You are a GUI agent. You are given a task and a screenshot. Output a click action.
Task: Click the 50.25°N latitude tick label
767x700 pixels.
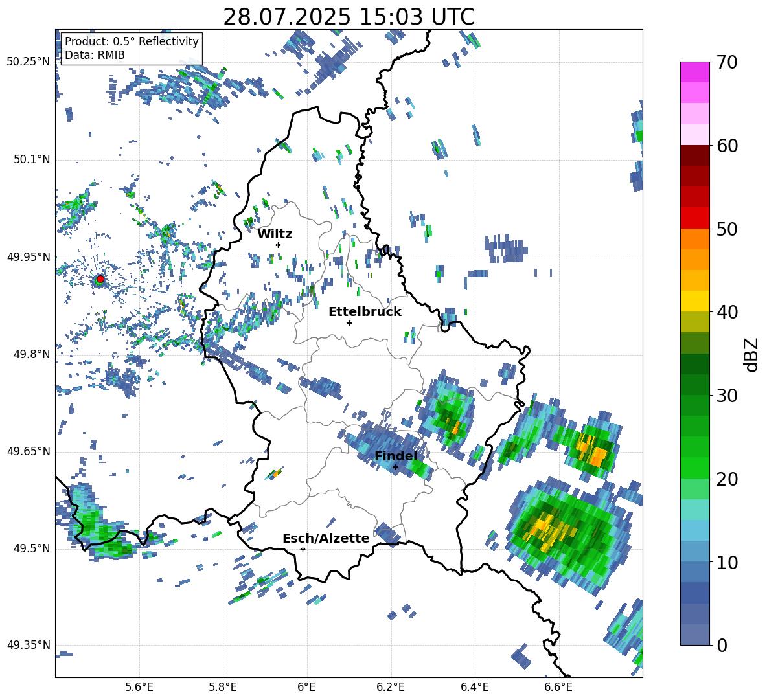29,62
